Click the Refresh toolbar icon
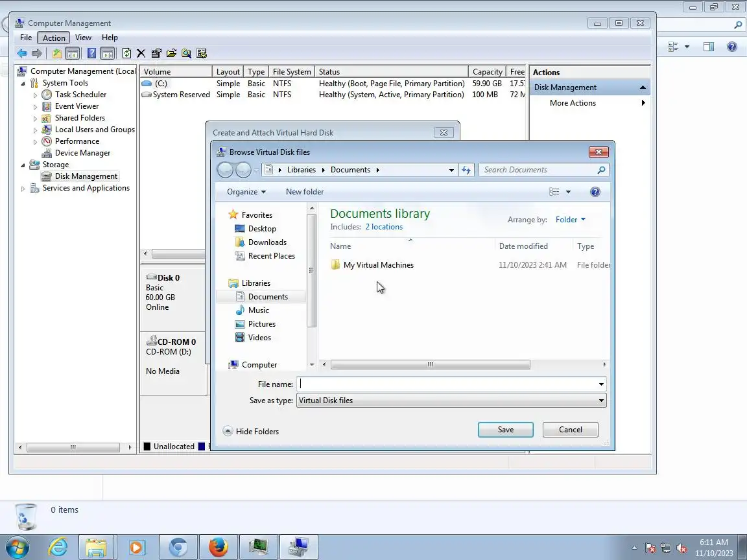747x560 pixels. (x=126, y=53)
